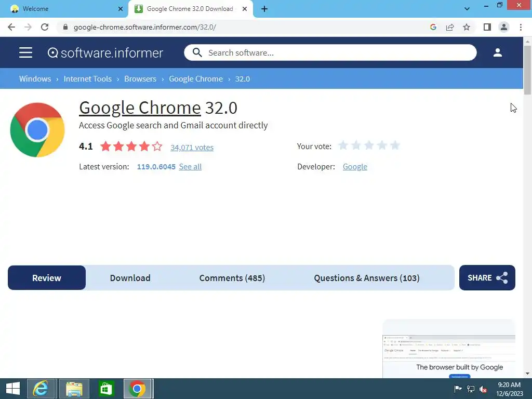Focus the Search software field

330,52
